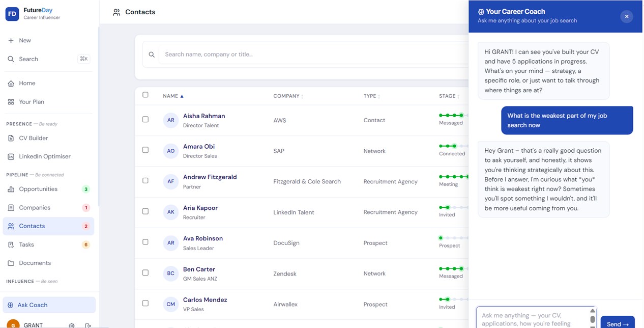Open Amara Obi's contact name link
Screen dimensions: 644x328
coord(199,147)
